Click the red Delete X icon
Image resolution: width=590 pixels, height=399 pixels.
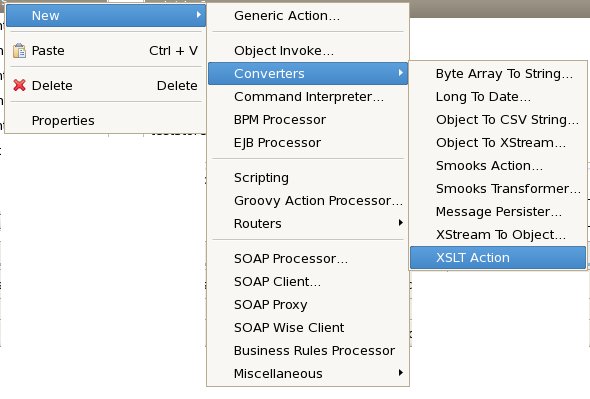click(19, 85)
